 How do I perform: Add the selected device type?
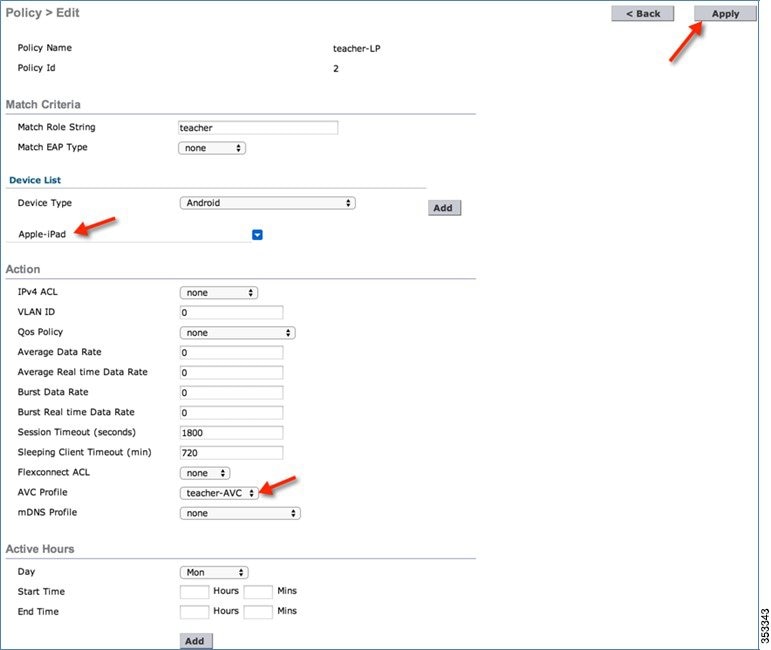coord(444,207)
